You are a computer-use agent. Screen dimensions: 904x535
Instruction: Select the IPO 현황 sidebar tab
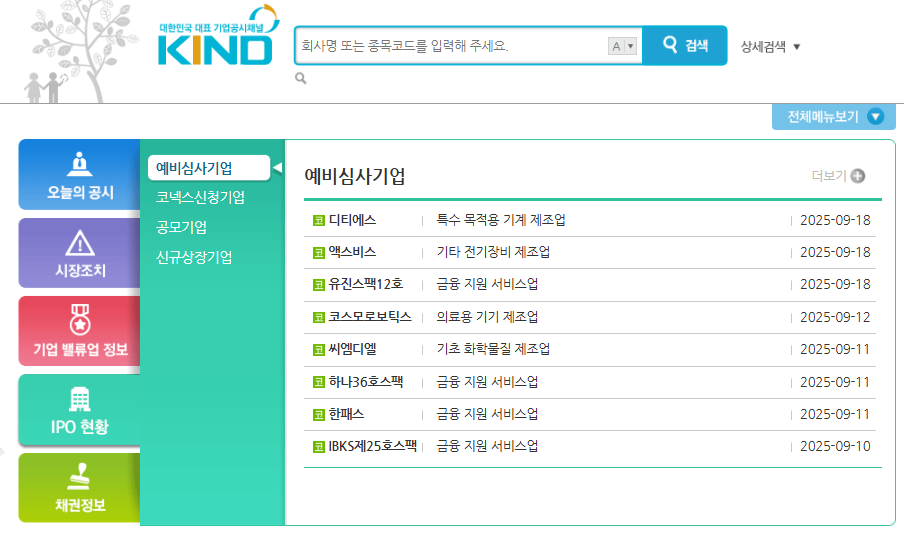(80, 409)
